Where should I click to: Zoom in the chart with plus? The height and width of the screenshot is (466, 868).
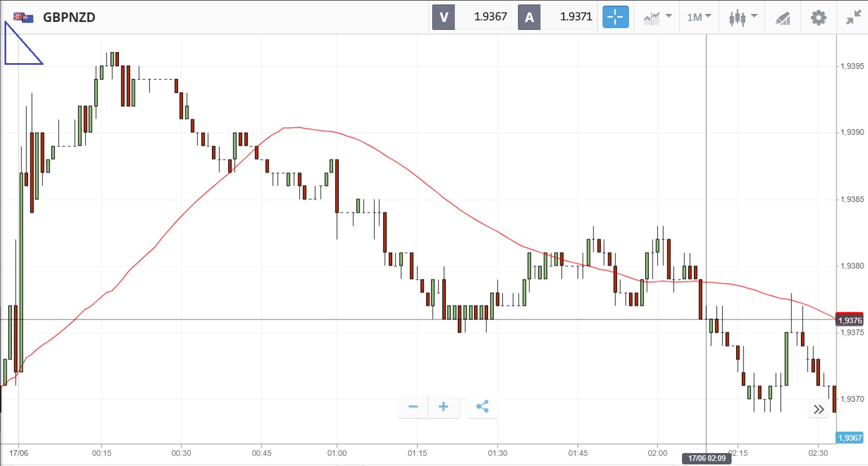(x=444, y=406)
